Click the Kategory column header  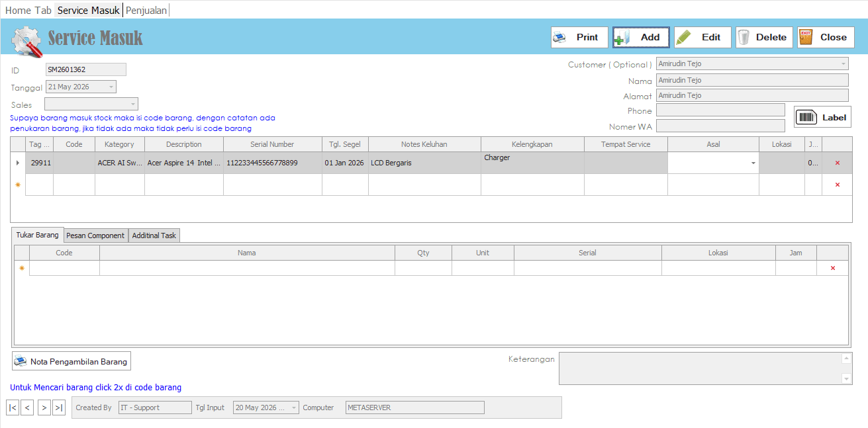(x=119, y=144)
